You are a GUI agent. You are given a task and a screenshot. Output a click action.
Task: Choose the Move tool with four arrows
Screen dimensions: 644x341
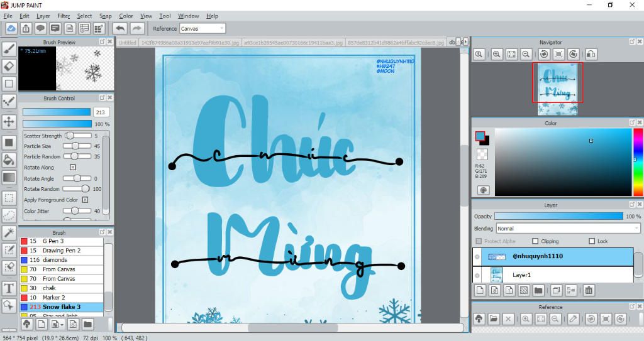point(9,121)
